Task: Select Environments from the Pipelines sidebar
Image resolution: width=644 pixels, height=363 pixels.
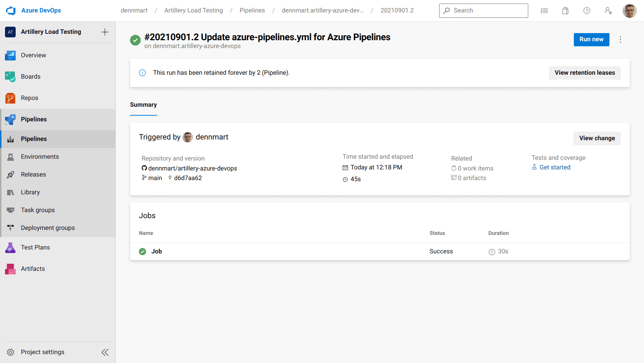Action: (x=40, y=157)
